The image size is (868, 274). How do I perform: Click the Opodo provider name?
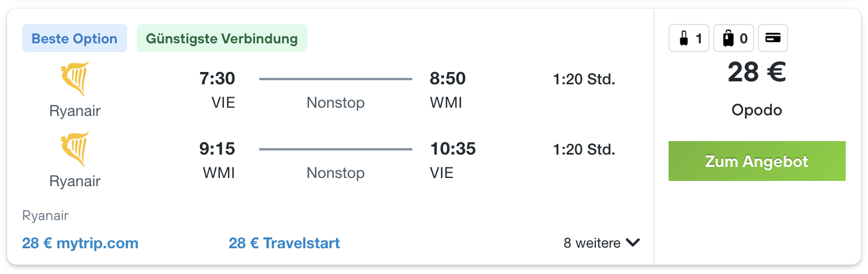pos(757,110)
